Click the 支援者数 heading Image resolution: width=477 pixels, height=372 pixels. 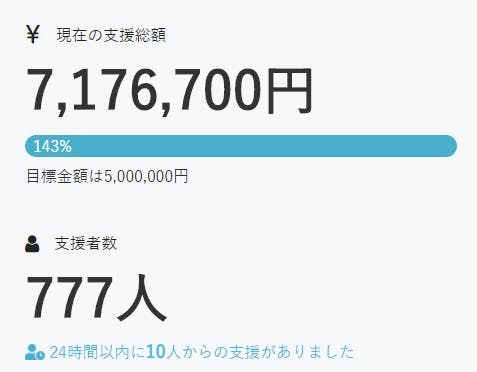(86, 244)
